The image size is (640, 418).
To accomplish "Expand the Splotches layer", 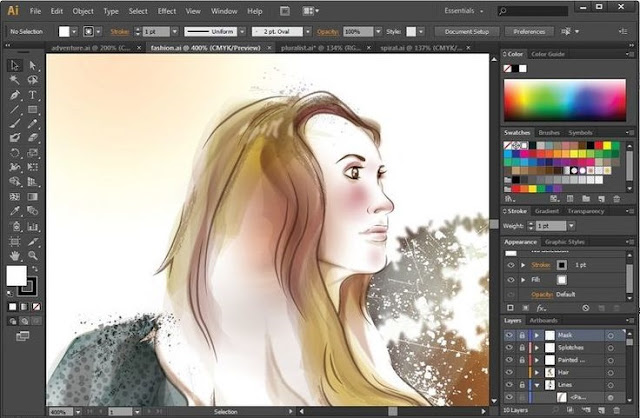I will pos(536,347).
